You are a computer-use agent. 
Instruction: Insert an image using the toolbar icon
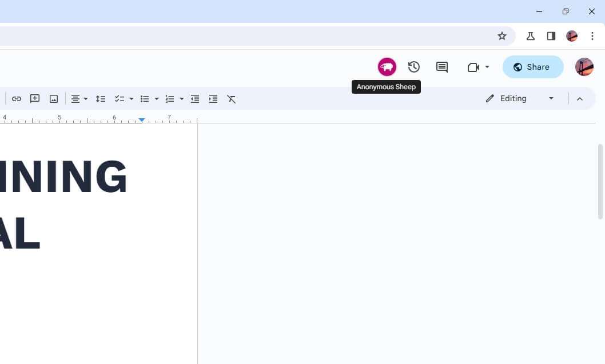pos(53,98)
